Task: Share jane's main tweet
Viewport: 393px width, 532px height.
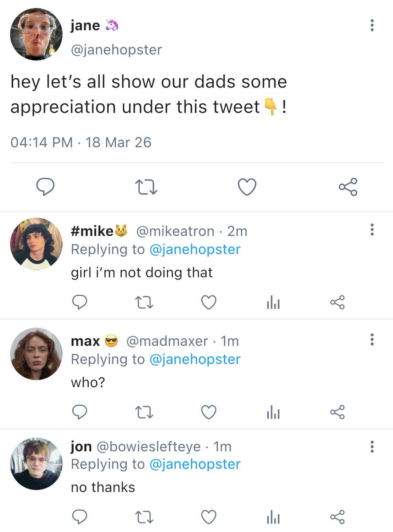Action: pos(348,187)
